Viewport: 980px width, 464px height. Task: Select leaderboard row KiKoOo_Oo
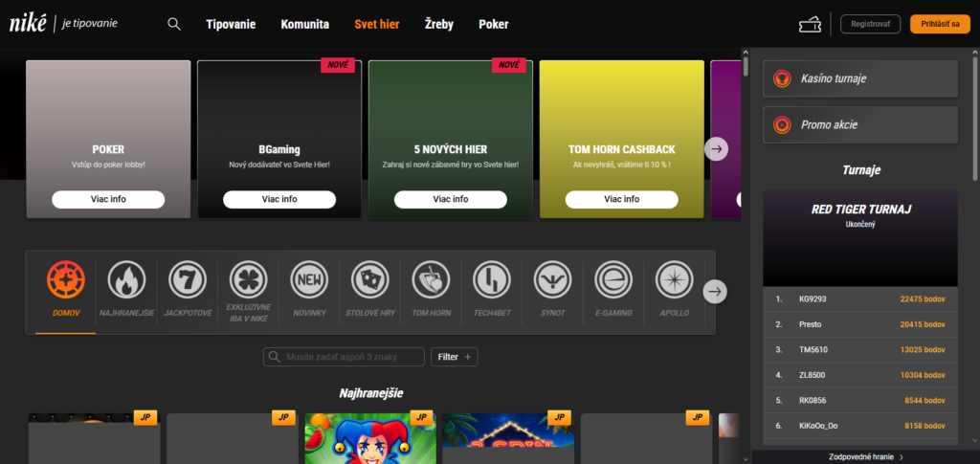[860, 426]
